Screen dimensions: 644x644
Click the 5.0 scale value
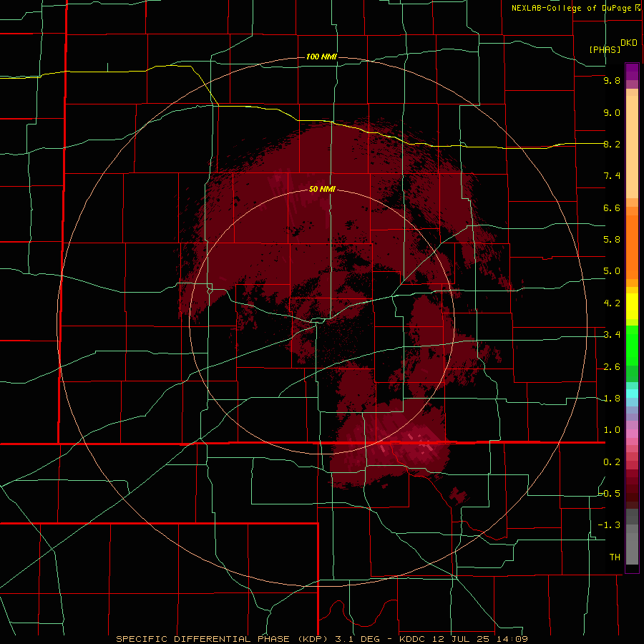[x=612, y=271]
